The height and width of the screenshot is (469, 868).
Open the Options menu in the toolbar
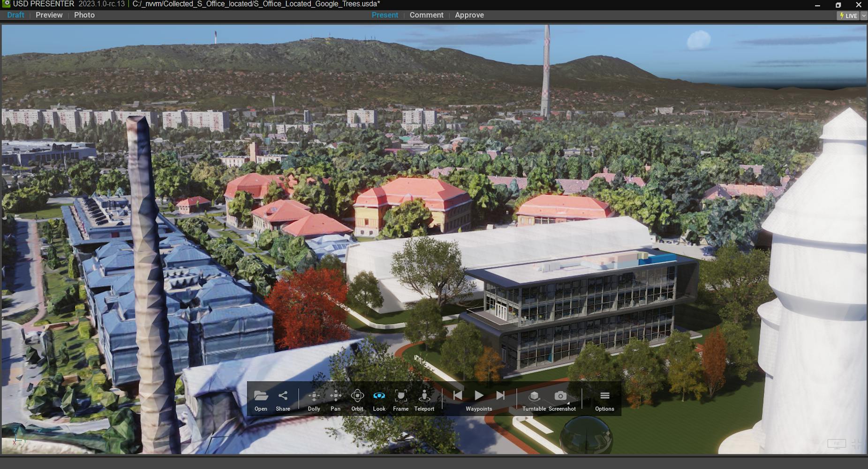point(604,396)
